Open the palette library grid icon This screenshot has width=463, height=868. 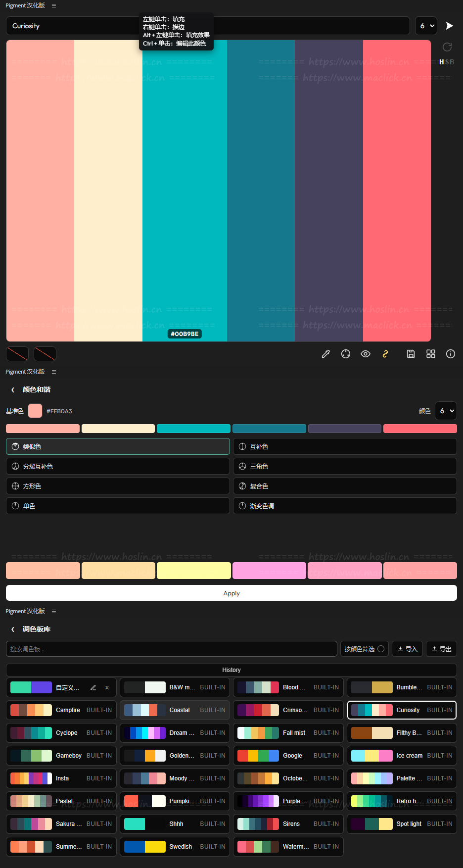coord(431,354)
